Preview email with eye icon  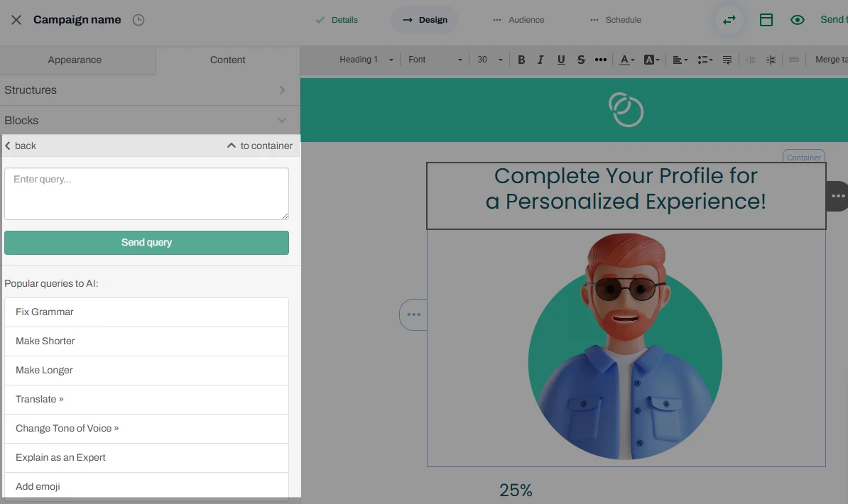click(797, 20)
